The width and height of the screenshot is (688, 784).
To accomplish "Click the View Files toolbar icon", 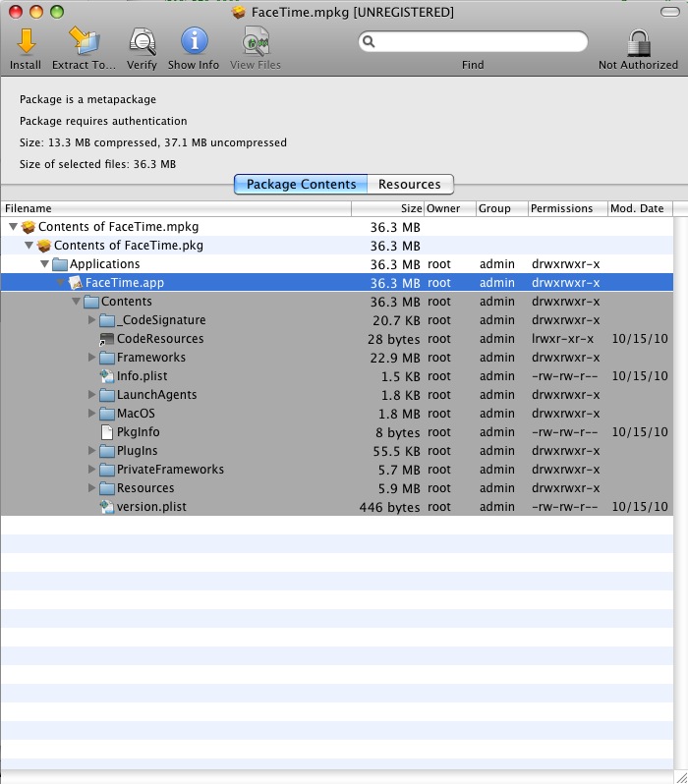I will tap(256, 41).
